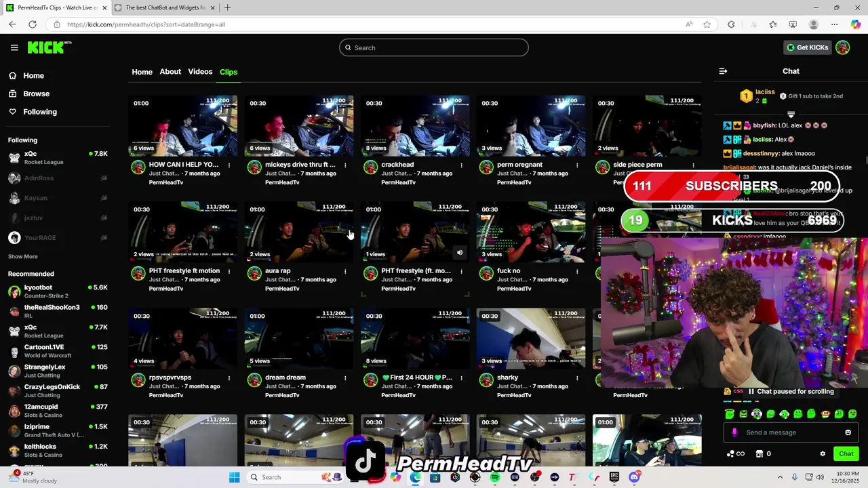The image size is (868, 488).
Task: Add page to favorites star icon
Action: pos(707,24)
